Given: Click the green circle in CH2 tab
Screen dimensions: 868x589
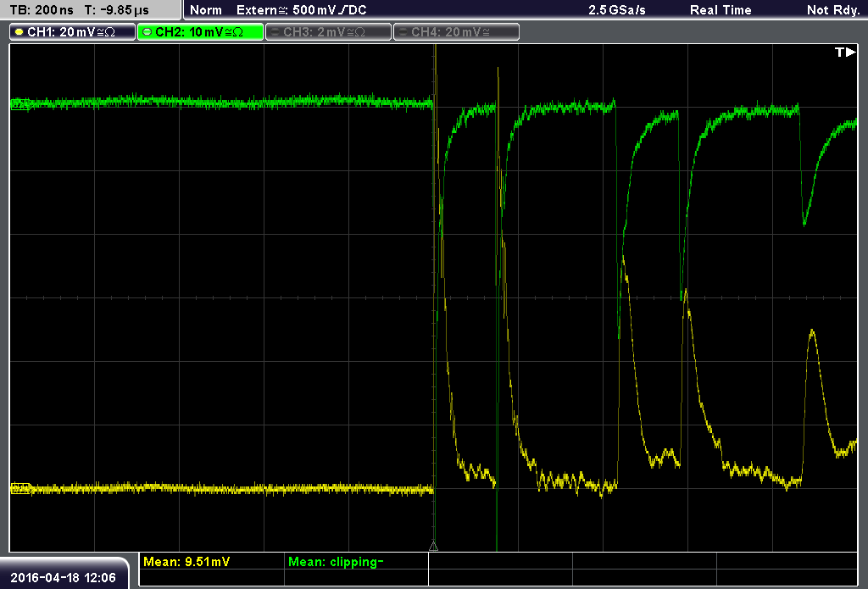Looking at the screenshot, I should (x=147, y=32).
